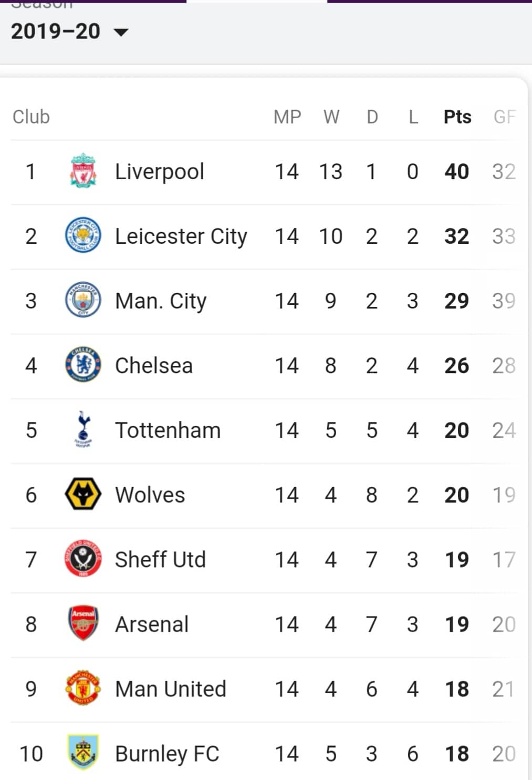Click the Man. City badge icon
This screenshot has height=780, width=532.
coord(83,300)
